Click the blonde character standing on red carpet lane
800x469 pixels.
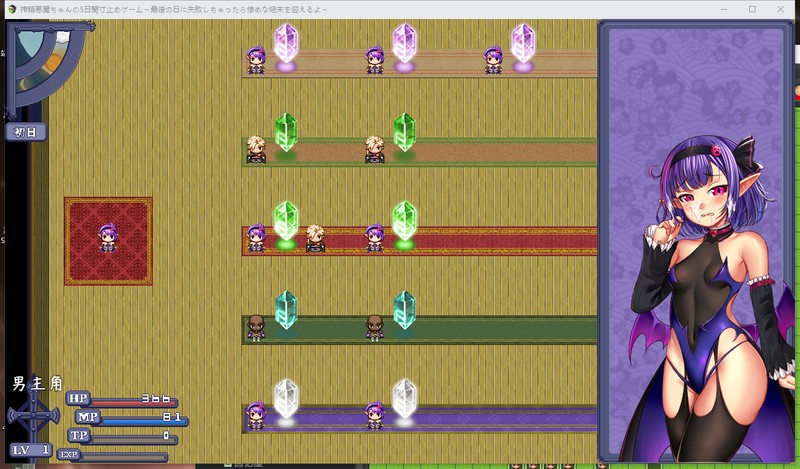[x=315, y=239]
